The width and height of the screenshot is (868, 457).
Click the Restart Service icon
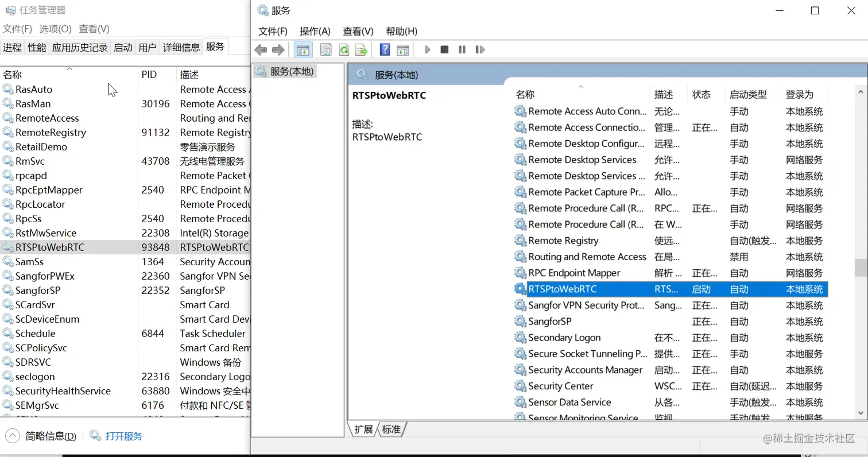coord(480,50)
